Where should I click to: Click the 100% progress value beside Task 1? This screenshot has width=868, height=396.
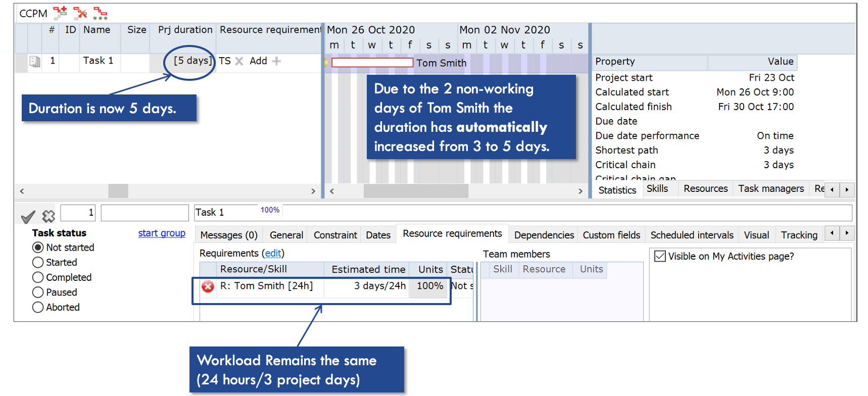pyautogui.click(x=270, y=210)
